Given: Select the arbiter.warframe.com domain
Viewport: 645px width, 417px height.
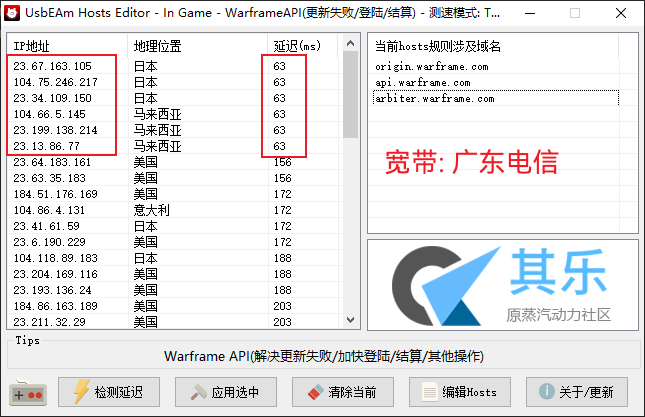Looking at the screenshot, I should pos(435,99).
